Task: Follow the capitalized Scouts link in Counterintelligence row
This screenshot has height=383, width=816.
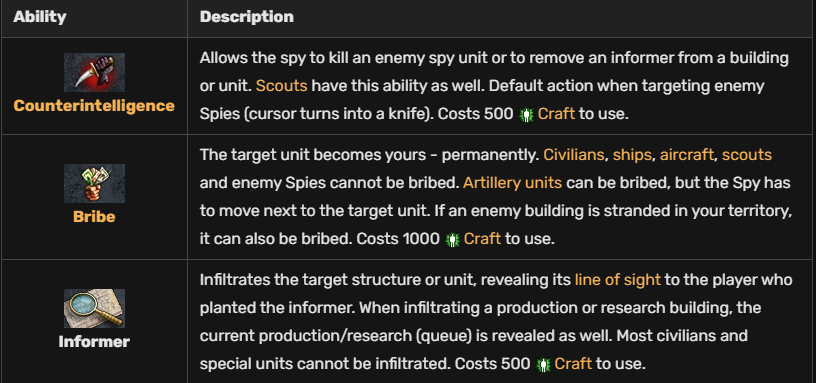Action: pos(282,86)
